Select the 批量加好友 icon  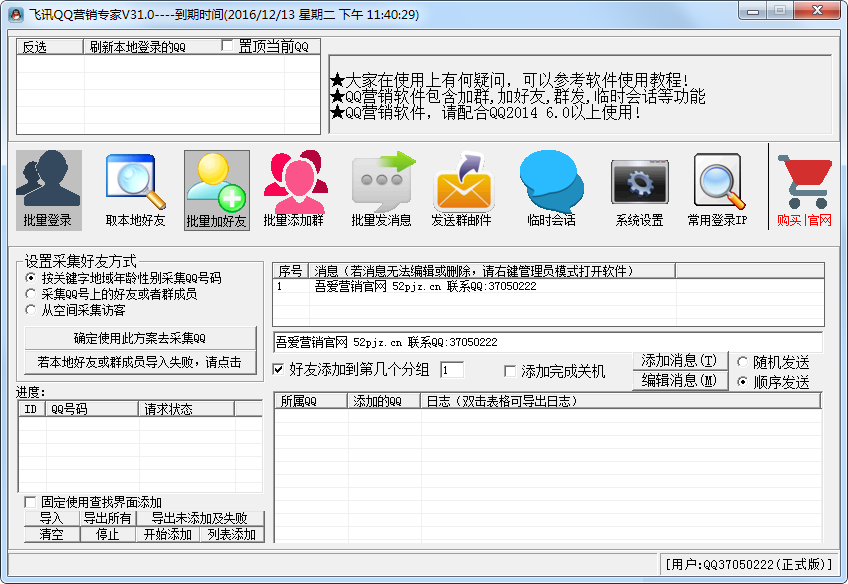click(x=217, y=189)
